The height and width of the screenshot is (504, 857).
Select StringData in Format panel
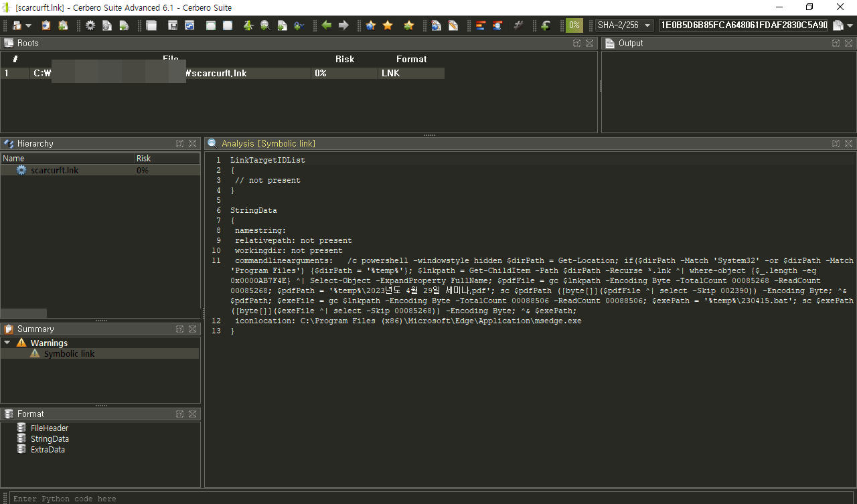point(50,439)
